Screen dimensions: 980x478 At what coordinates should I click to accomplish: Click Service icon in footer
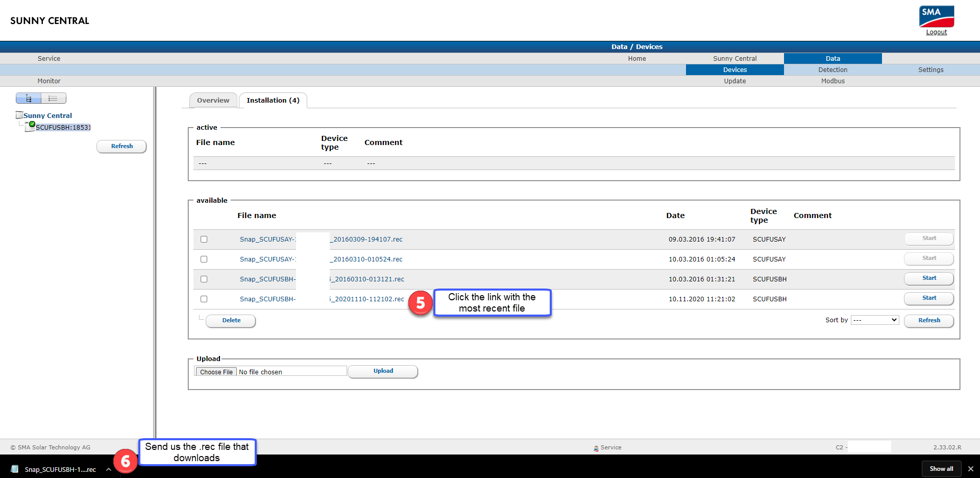596,448
